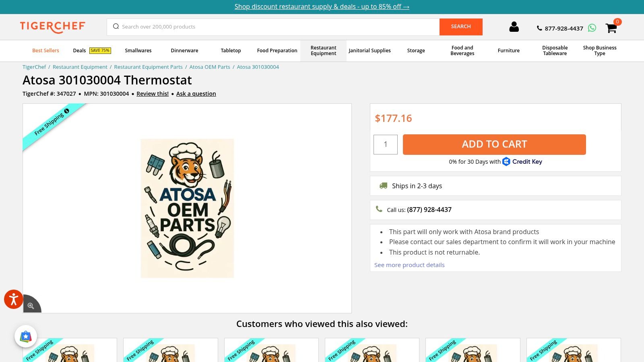The width and height of the screenshot is (644, 362).
Task: Click the Free Shipping info icon
Action: [67, 111]
